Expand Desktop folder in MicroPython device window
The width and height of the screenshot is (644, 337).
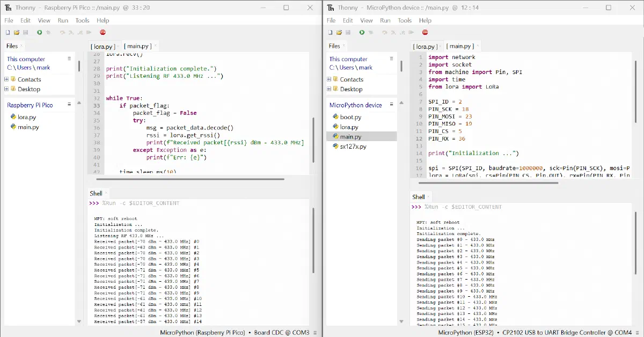(329, 89)
